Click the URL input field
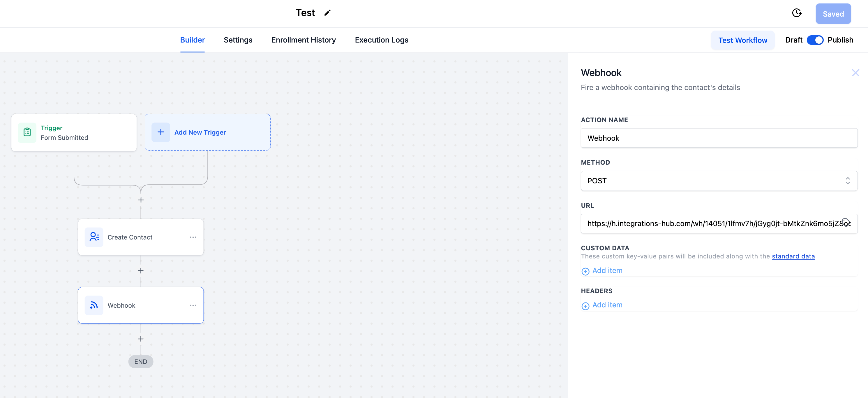 [x=719, y=223]
